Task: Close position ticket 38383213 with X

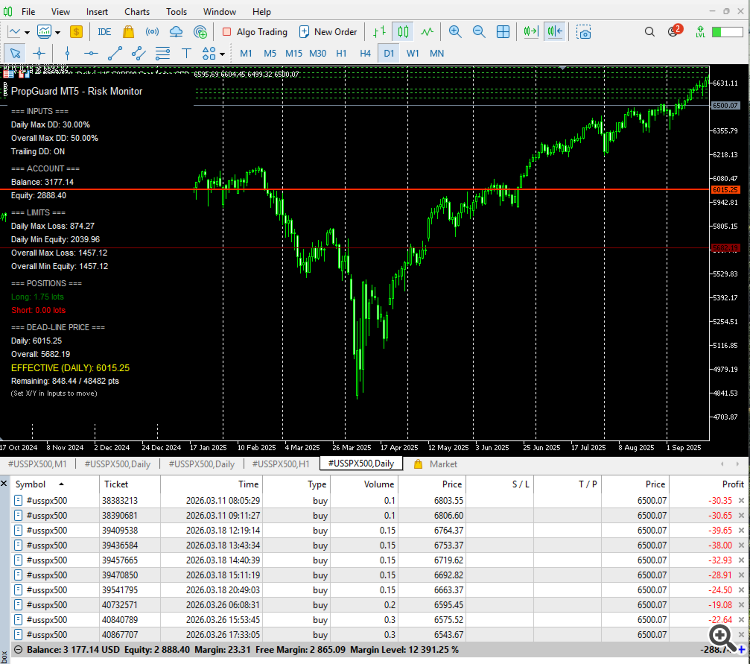Action: click(x=741, y=500)
